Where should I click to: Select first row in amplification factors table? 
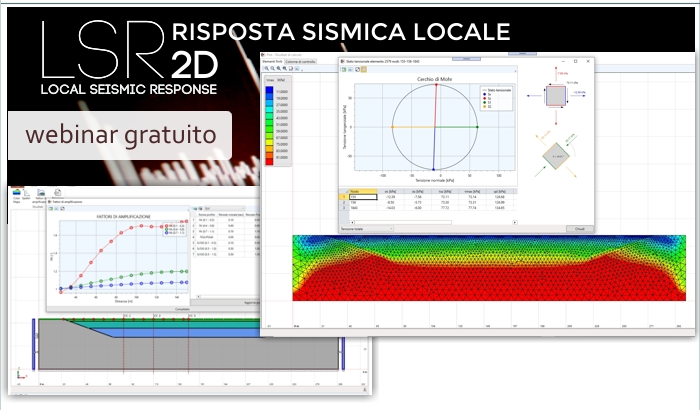click(x=225, y=220)
